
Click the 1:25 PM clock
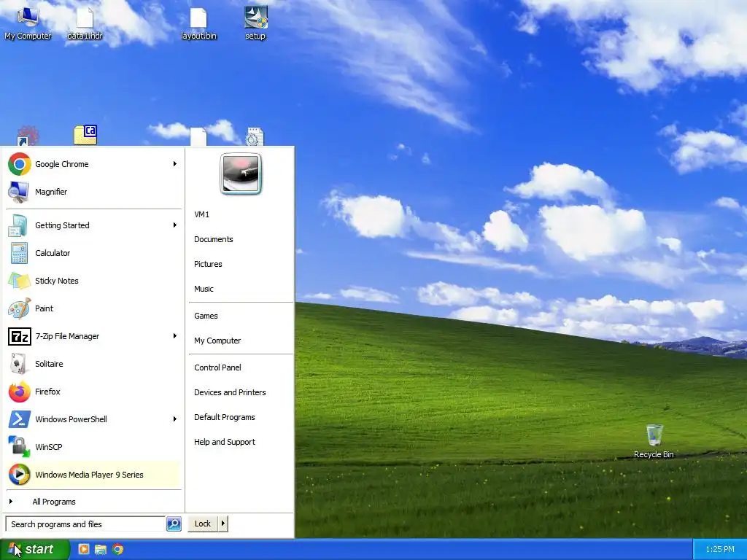click(720, 550)
